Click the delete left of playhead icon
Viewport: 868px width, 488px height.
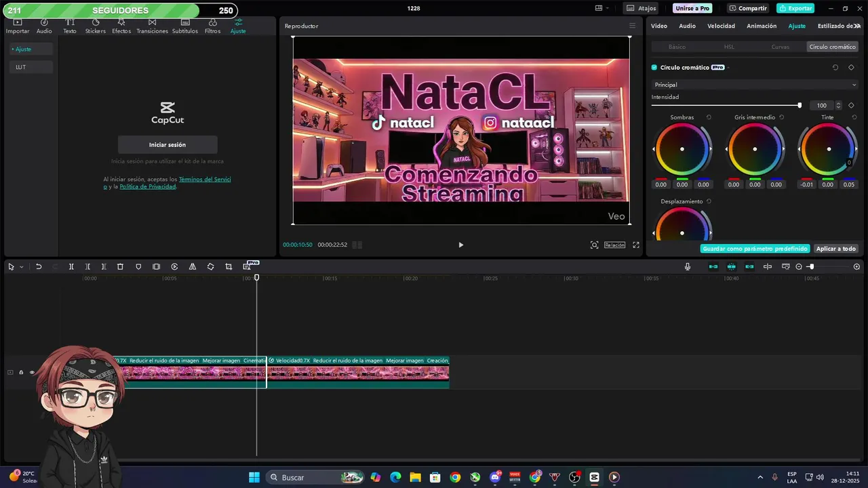coord(87,267)
